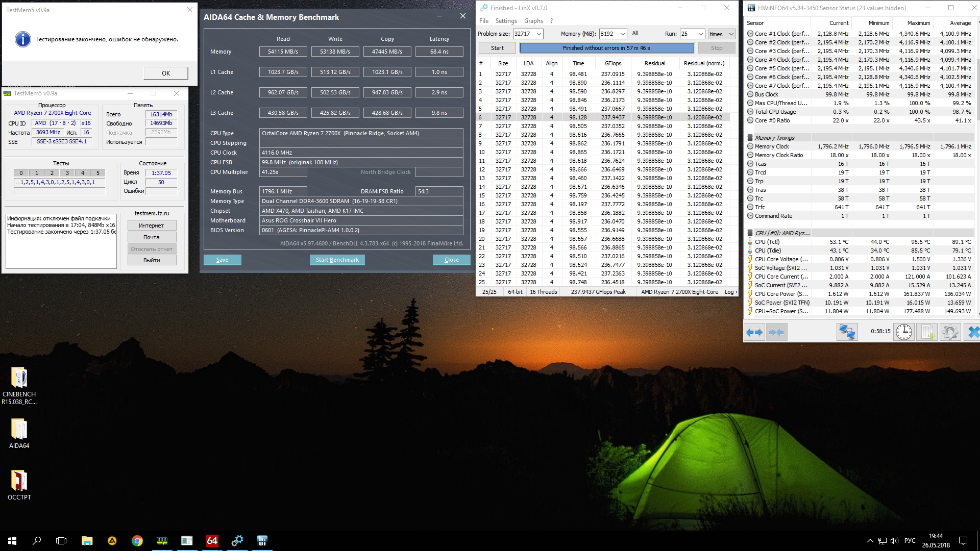This screenshot has height=551, width=980.
Task: Open LinX Settings menu
Action: click(x=506, y=21)
